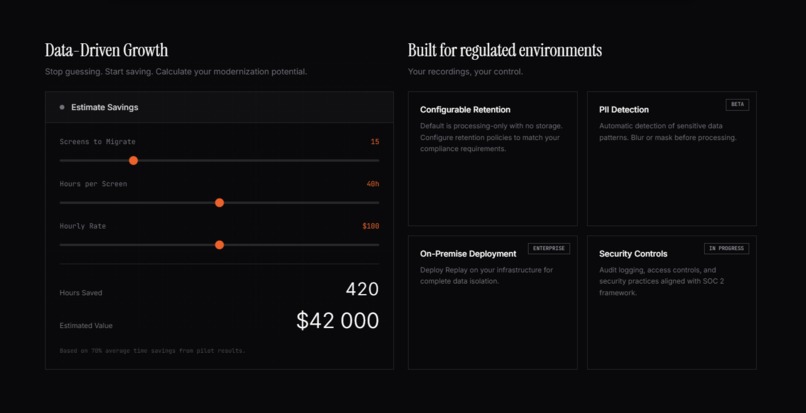This screenshot has width=806, height=413.
Task: Click the IN PROGRESS badge on Security Controls
Action: point(726,248)
